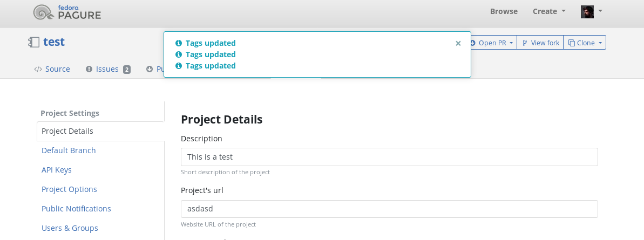Open the user avatar menu
The image size is (644, 240).
592,11
